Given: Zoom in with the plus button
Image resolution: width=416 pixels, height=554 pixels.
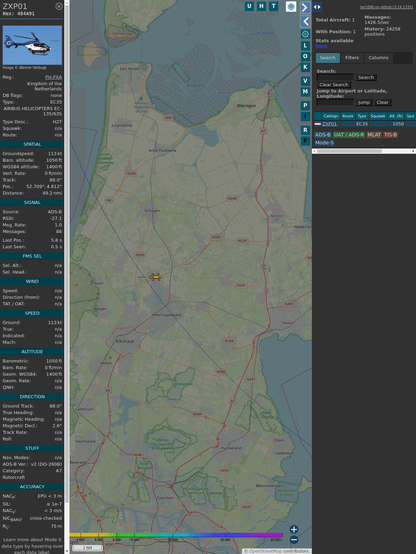Looking at the screenshot, I should tap(294, 529).
